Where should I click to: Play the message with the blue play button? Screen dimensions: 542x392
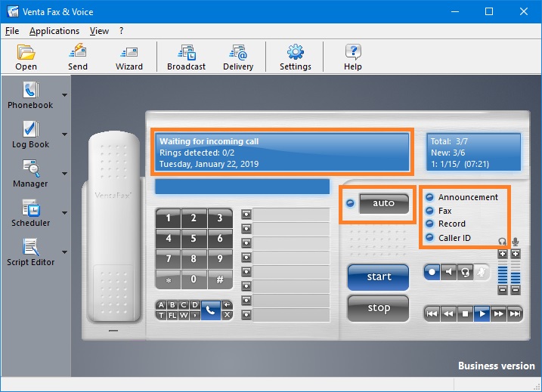[482, 313]
